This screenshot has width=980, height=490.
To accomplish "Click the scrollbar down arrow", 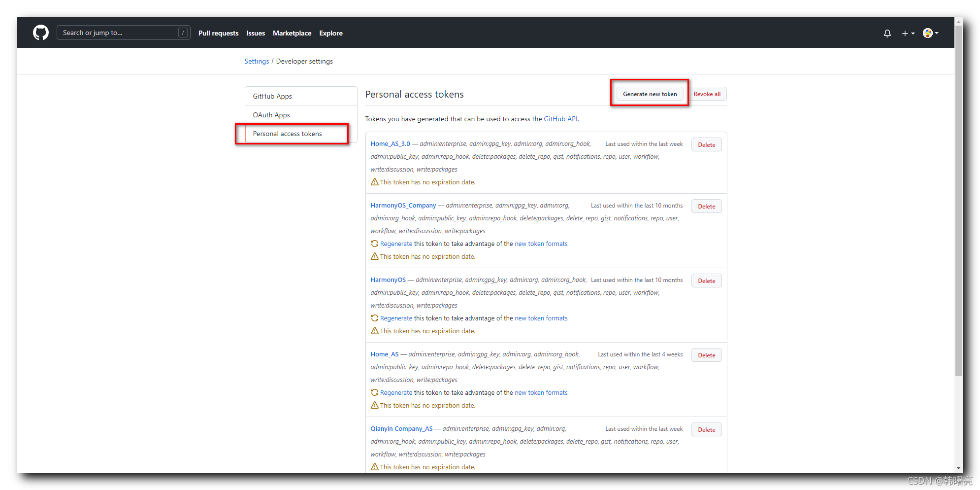I will pyautogui.click(x=958, y=468).
